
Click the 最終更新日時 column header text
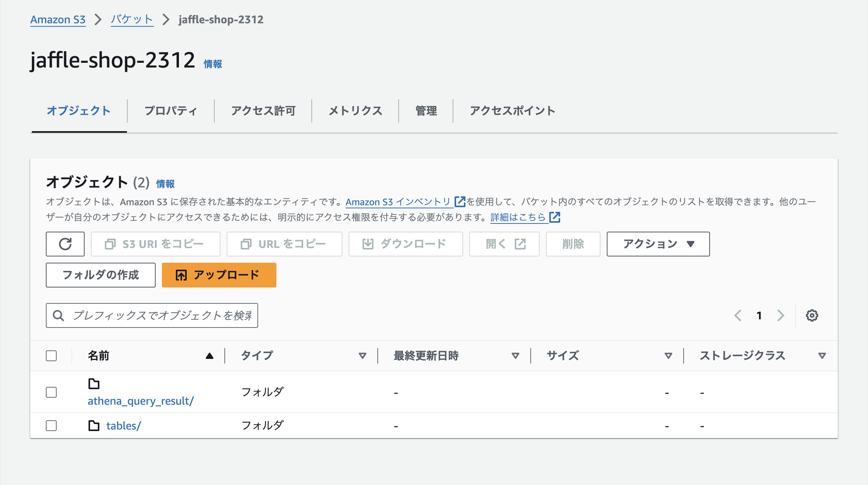click(x=426, y=356)
